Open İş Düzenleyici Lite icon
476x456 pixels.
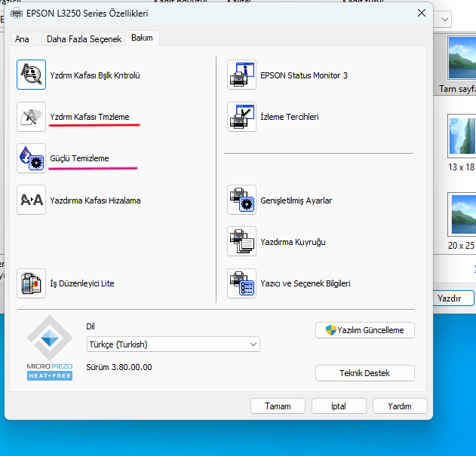(x=31, y=283)
